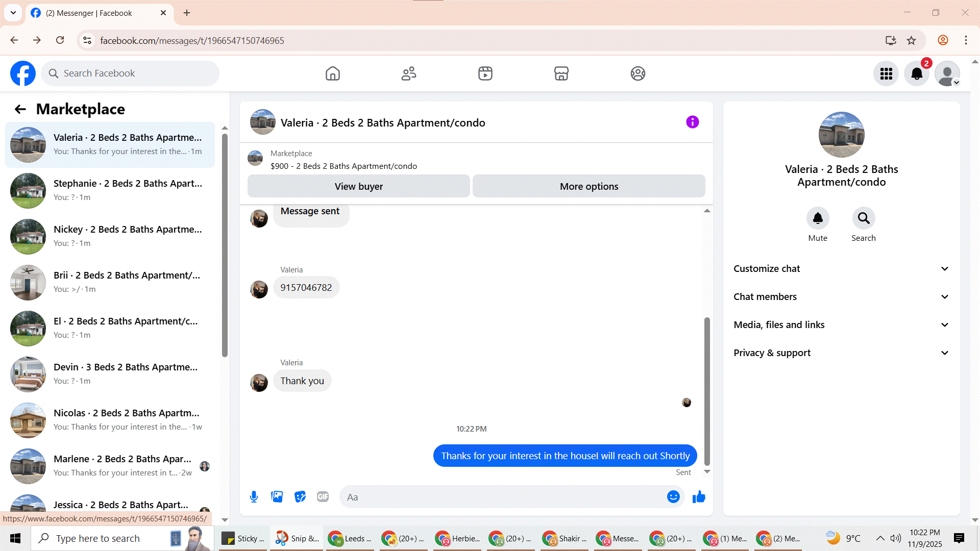Click the taskbar volume speaker icon
Viewport: 980px width, 551px height.
896,538
